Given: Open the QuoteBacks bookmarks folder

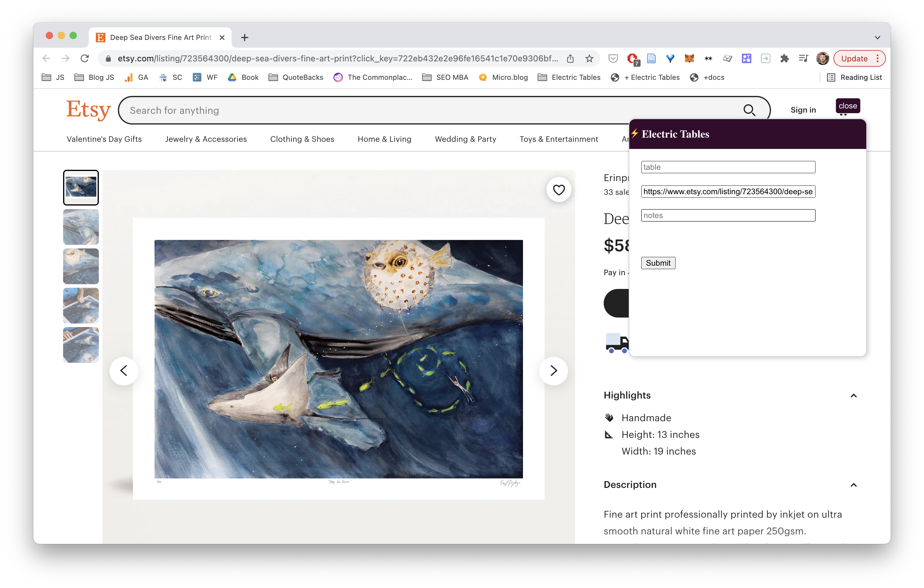Looking at the screenshot, I should pos(296,77).
